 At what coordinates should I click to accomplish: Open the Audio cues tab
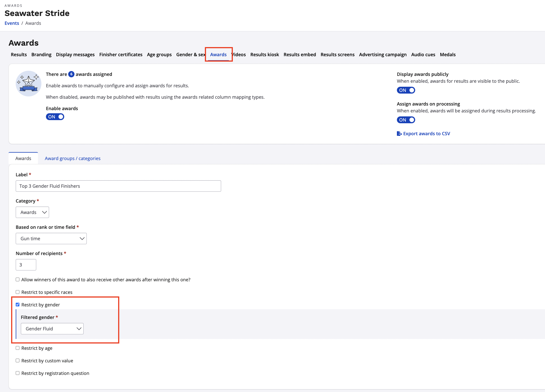click(423, 54)
